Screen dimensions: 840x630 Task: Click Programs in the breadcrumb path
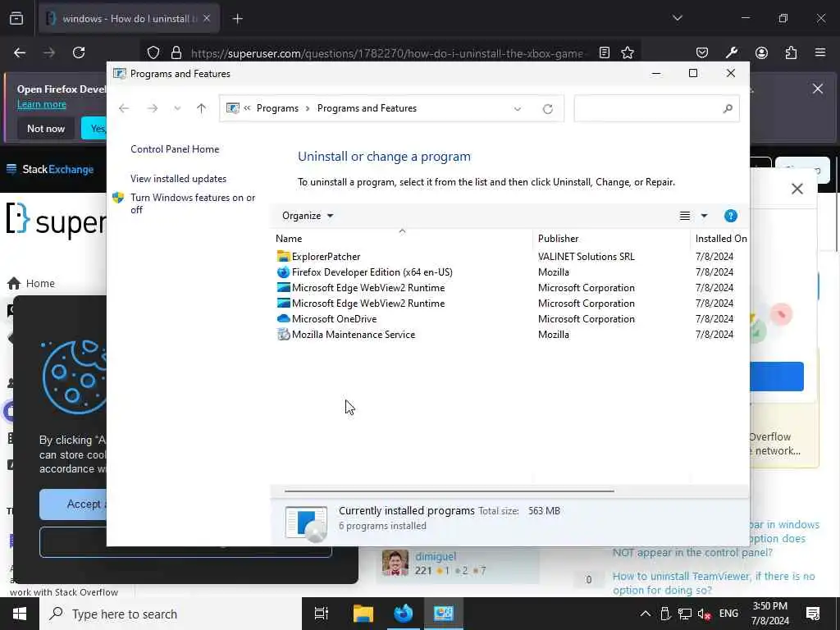click(x=277, y=108)
